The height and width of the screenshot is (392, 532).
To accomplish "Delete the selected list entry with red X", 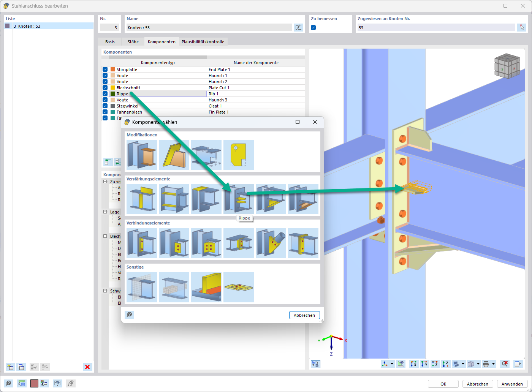I will 88,367.
